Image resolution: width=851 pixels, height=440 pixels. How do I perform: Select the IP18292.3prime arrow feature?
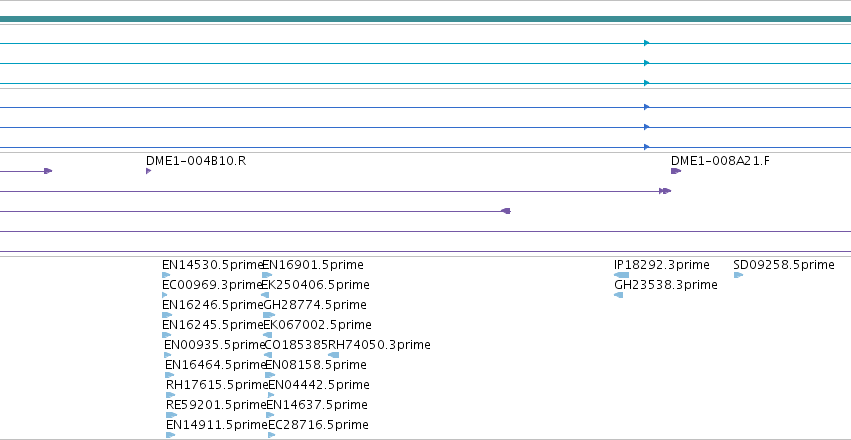[621, 275]
